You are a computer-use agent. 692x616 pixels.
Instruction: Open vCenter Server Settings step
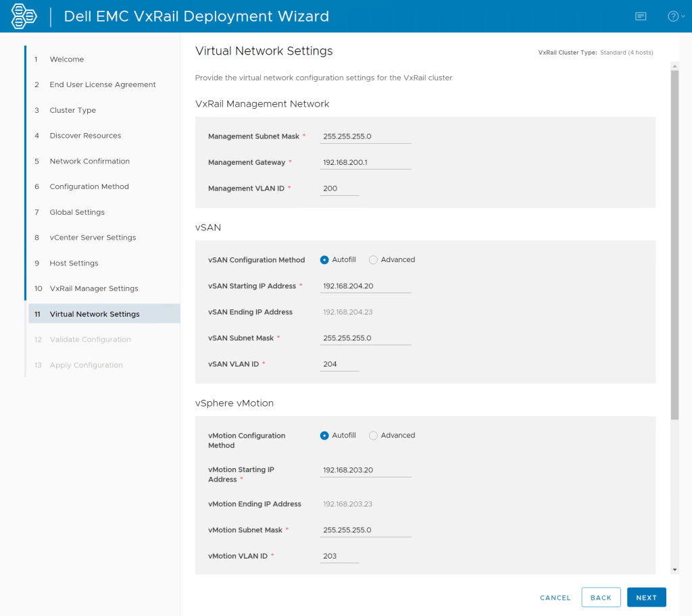click(x=93, y=238)
